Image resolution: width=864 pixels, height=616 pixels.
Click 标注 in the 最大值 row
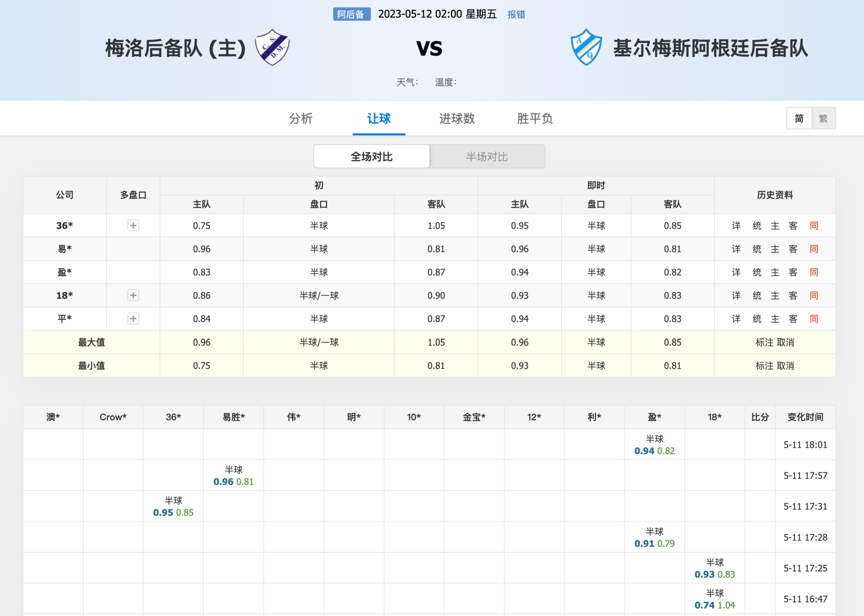(x=764, y=342)
